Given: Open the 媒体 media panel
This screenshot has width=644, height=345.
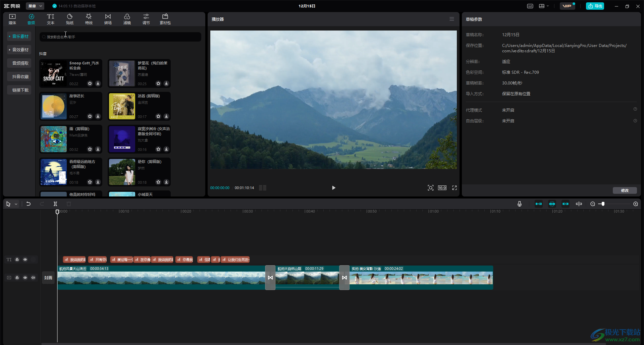Looking at the screenshot, I should click(12, 19).
